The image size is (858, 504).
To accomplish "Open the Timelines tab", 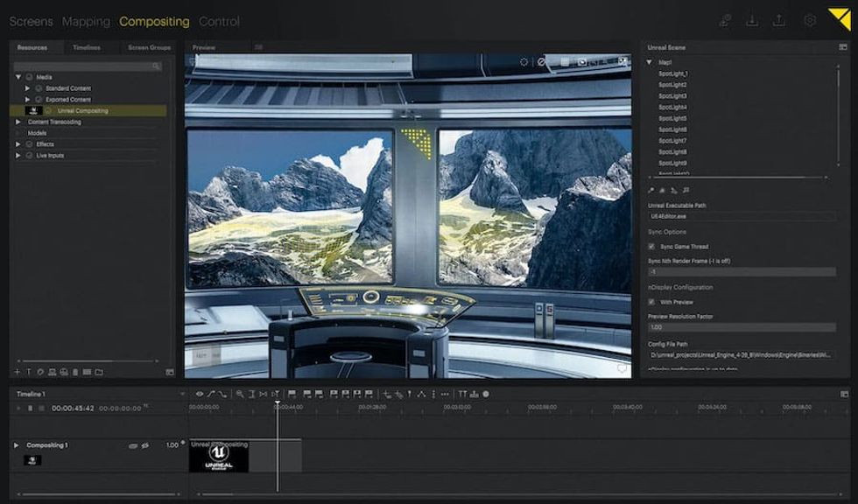I will click(x=86, y=47).
